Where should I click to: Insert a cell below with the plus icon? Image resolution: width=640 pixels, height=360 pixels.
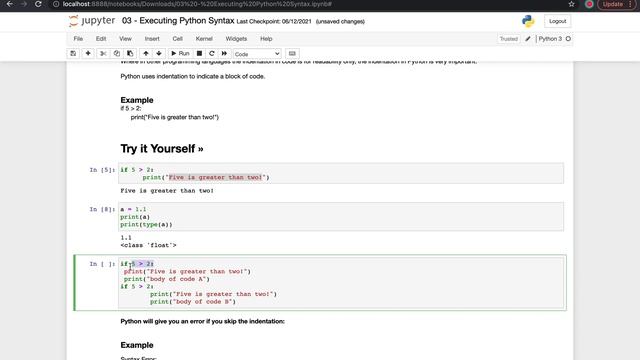pos(88,53)
